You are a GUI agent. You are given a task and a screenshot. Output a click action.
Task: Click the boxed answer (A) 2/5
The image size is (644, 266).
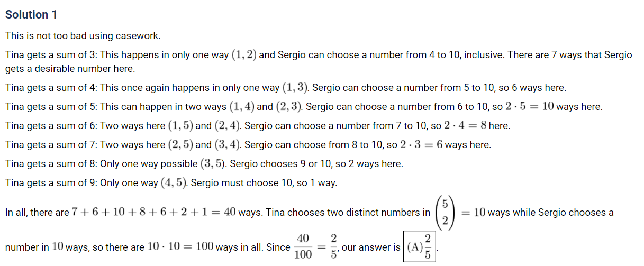pos(421,247)
